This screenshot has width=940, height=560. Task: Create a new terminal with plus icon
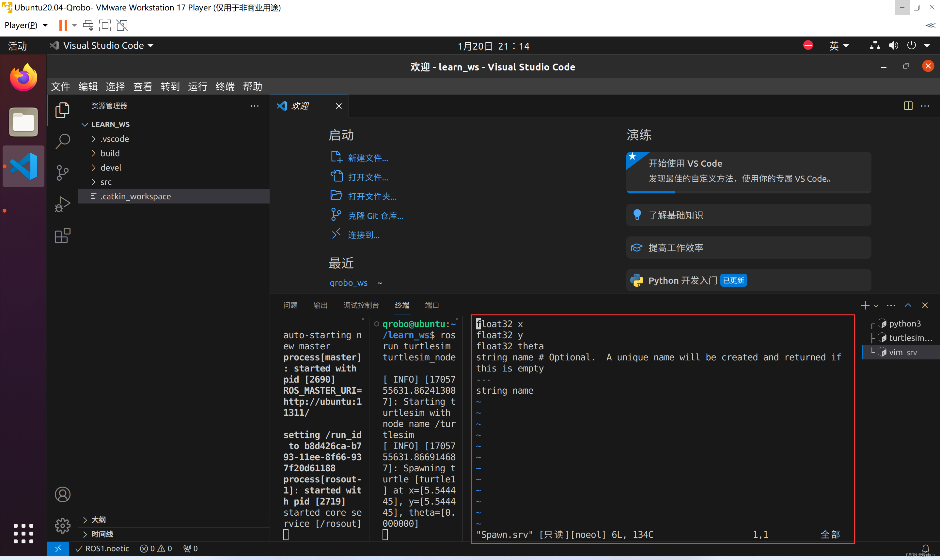(865, 305)
